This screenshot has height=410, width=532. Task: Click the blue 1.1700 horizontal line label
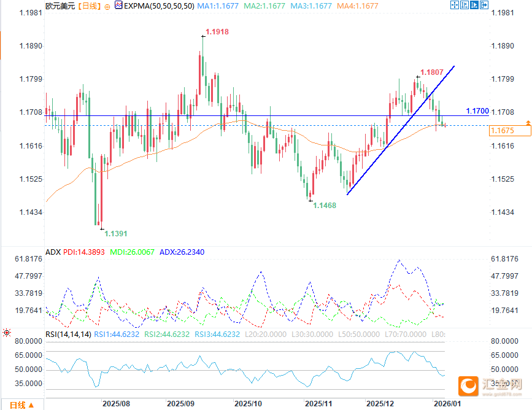click(477, 111)
